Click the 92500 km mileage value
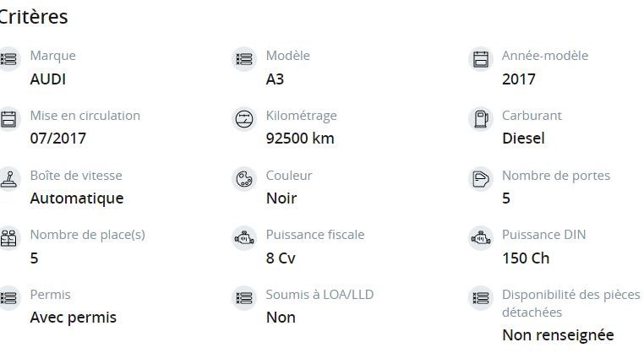Viewport: 644px width, 364px height. coord(300,139)
